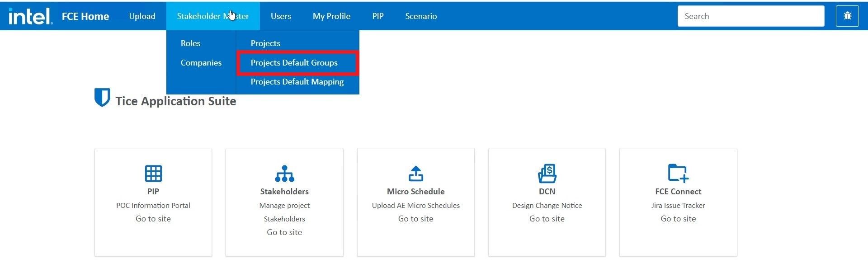Open the Stakeholder Master dropdown menu
868x268 pixels.
pos(212,16)
